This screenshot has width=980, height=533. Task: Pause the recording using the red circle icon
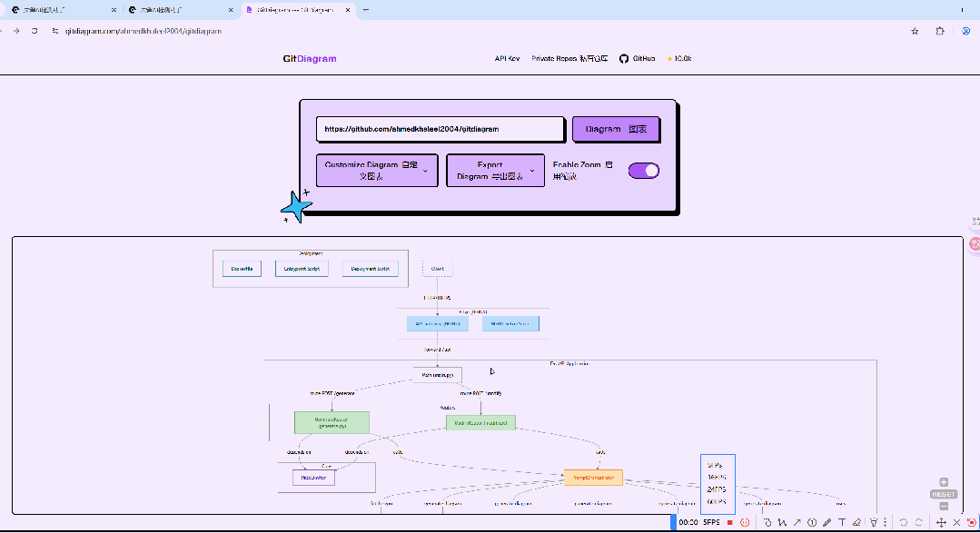pos(745,522)
